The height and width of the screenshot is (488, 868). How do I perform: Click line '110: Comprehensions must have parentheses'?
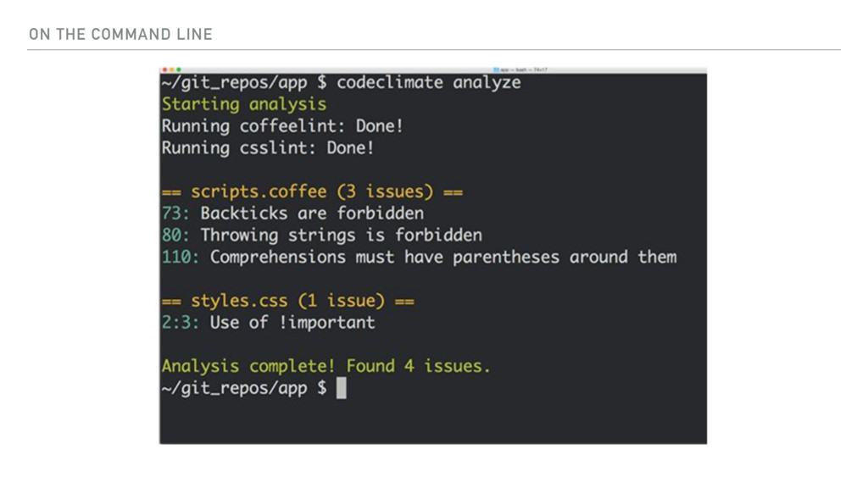click(419, 257)
